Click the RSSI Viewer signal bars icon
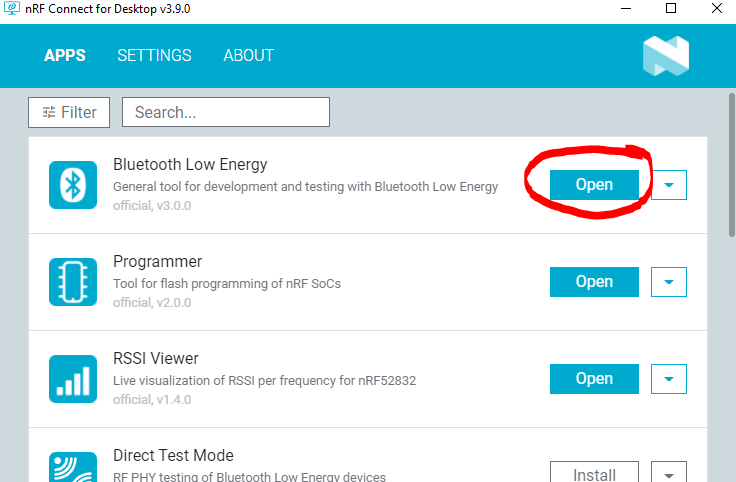Viewport: 736px width, 482px height. pos(73,379)
